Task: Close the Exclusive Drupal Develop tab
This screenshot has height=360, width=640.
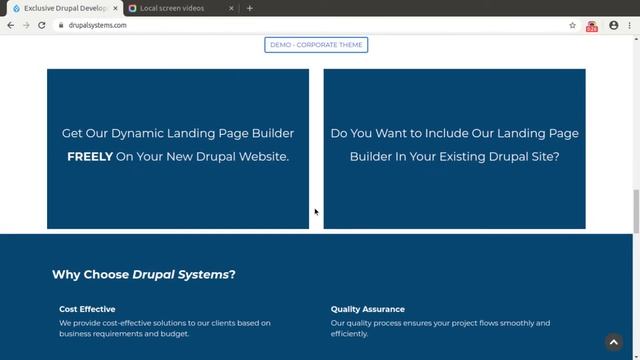Action: pos(115,8)
